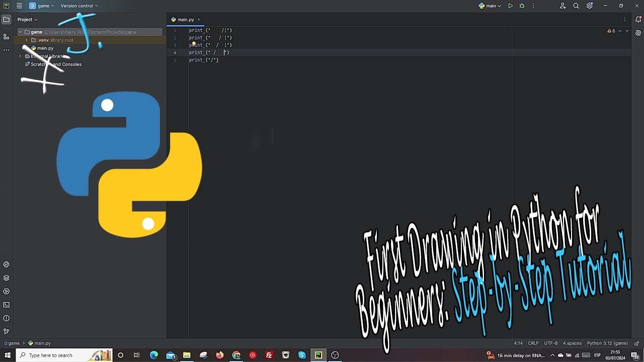Screen dimensions: 644x362
Task: Open Firefox from the taskbar
Action: 220,355
